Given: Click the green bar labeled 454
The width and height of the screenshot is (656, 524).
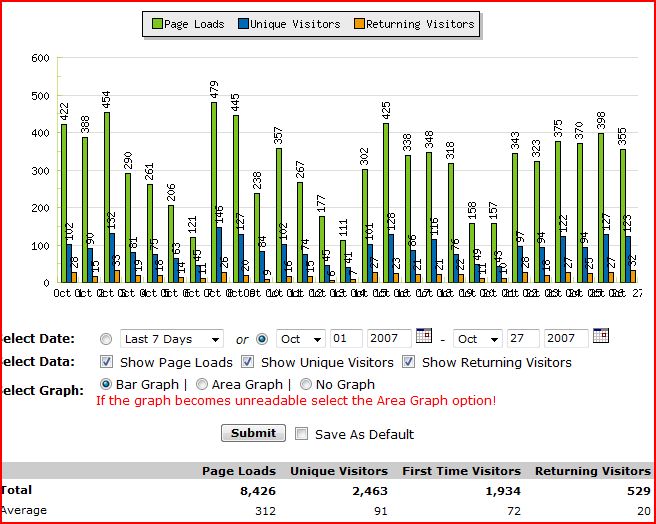Looking at the screenshot, I should click(x=107, y=197).
